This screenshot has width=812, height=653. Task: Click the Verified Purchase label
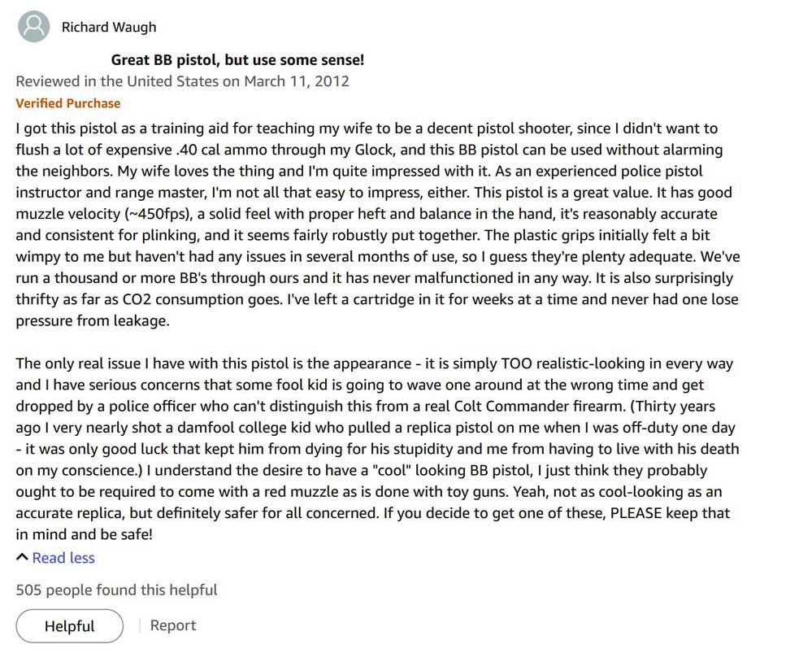pyautogui.click(x=68, y=103)
